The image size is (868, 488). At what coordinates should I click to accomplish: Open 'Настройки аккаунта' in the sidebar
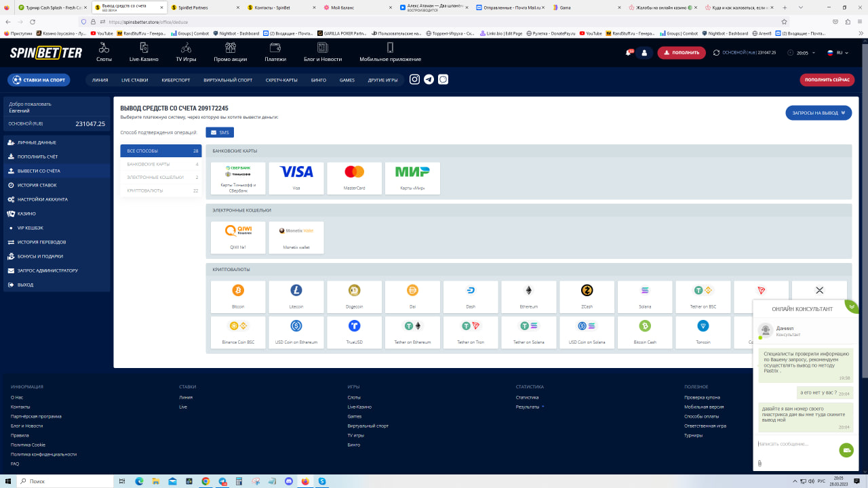57,199
